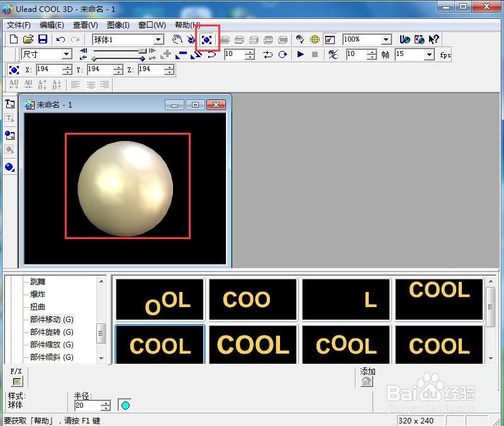Image resolution: width=504 pixels, height=426 pixels.
Task: Click the 添加 add house icon
Action: coord(367,381)
